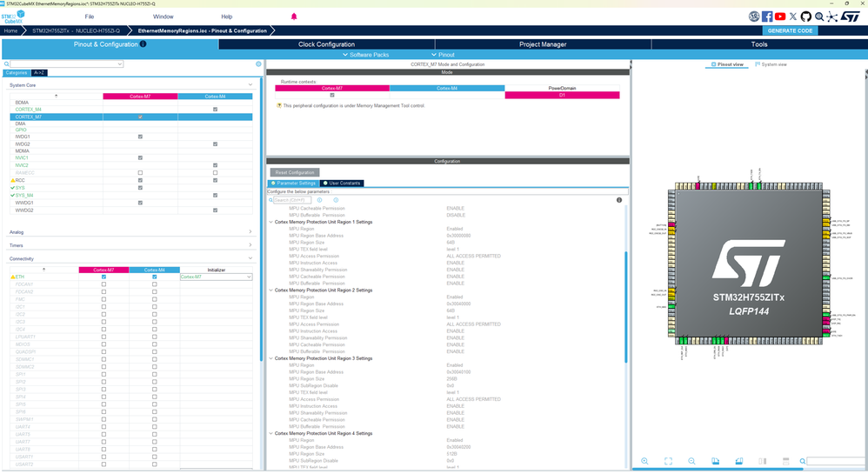This screenshot has width=868, height=474.
Task: Toggle the RCC Cortex-M4 checkbox
Action: coord(216,180)
